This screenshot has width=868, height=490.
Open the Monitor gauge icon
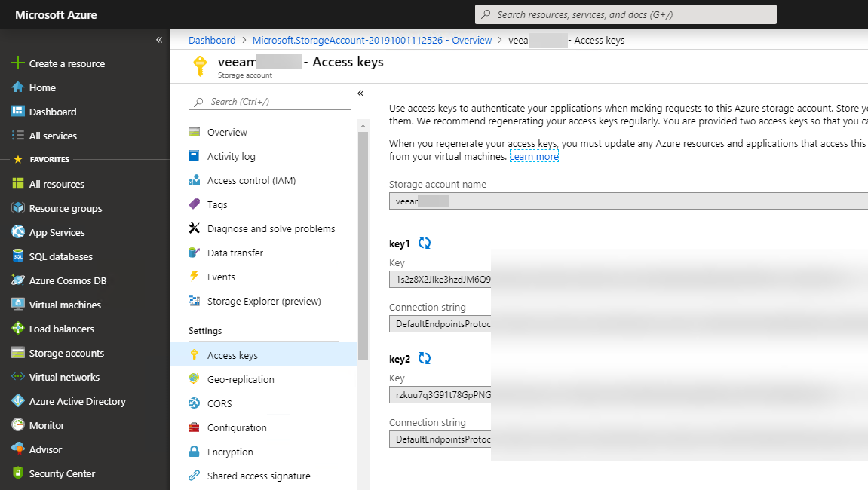pyautogui.click(x=17, y=425)
